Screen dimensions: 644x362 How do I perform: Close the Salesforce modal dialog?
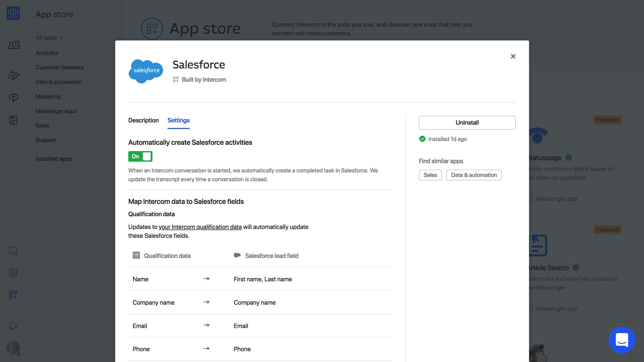click(x=513, y=56)
